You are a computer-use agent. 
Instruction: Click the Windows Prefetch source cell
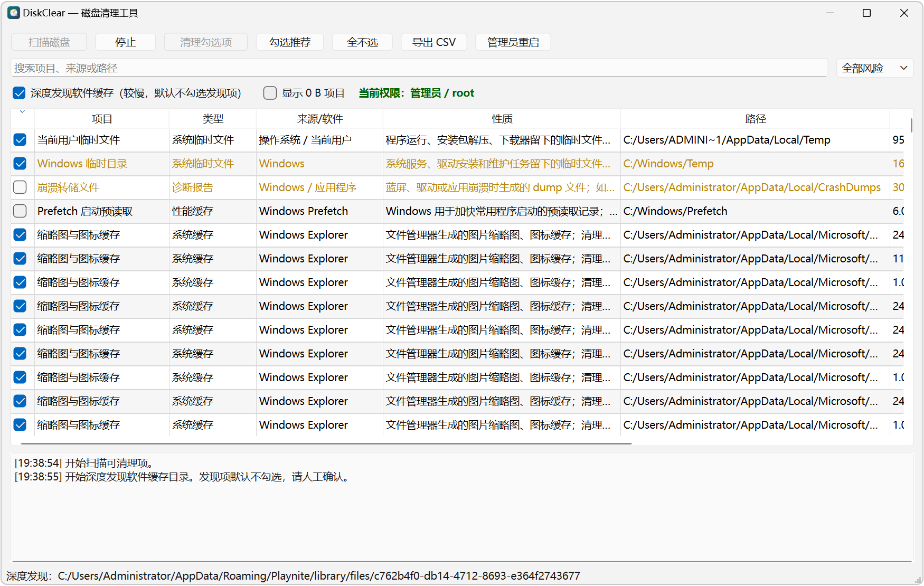319,211
